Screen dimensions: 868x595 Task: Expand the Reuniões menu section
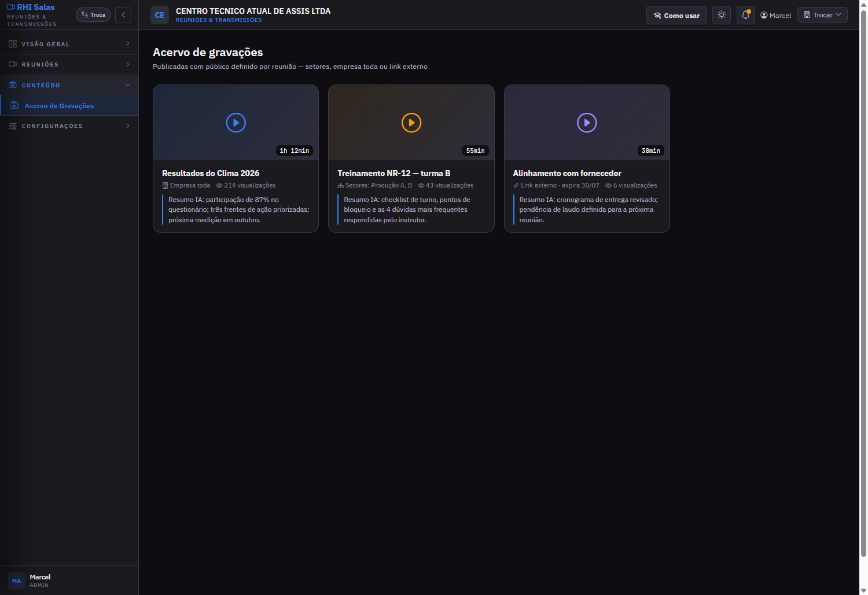(x=69, y=64)
